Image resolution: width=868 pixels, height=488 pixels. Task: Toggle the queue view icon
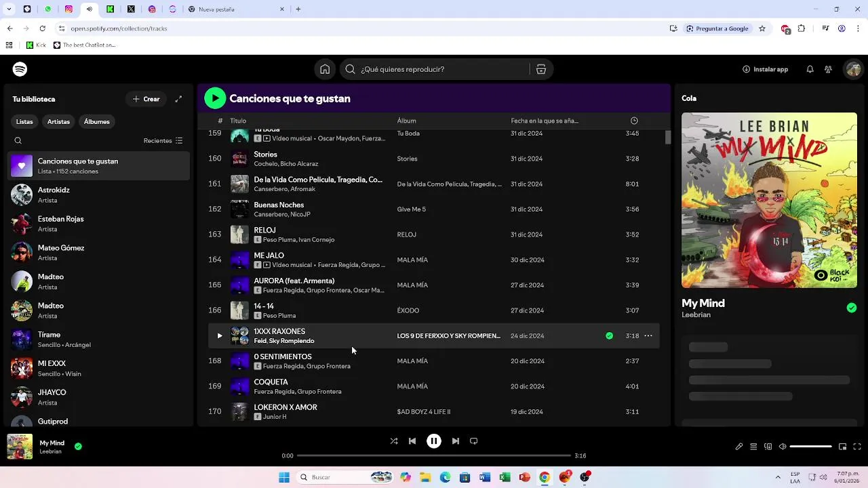753,447
